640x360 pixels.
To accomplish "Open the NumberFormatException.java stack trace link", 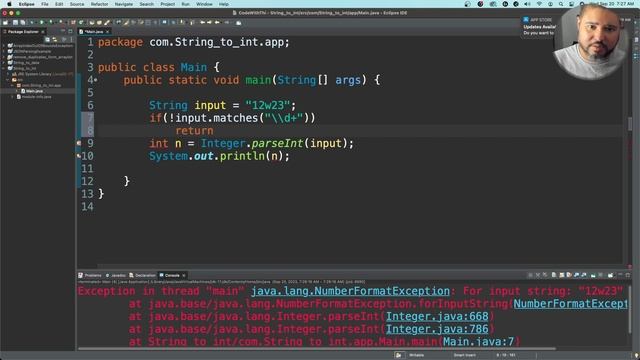I will pyautogui.click(x=570, y=304).
